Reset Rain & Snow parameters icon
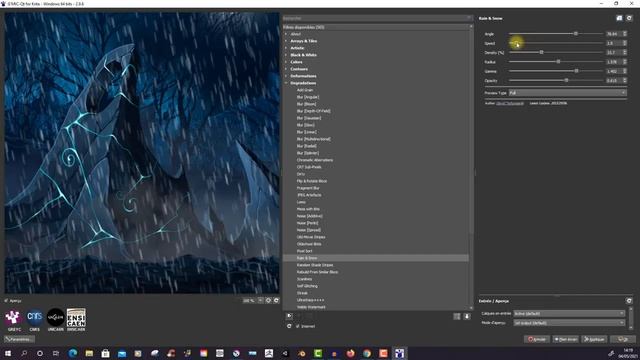 point(629,18)
